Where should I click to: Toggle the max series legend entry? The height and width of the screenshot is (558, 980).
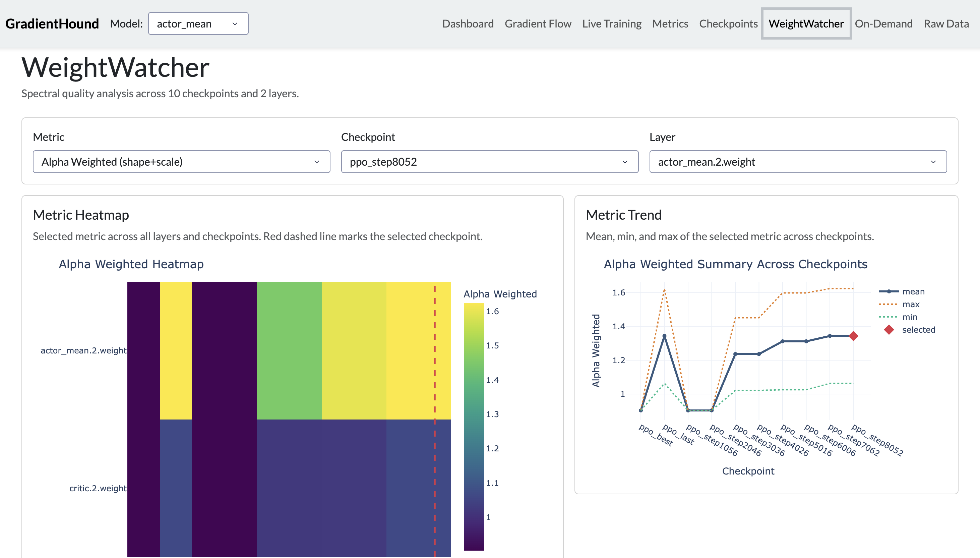pos(910,304)
